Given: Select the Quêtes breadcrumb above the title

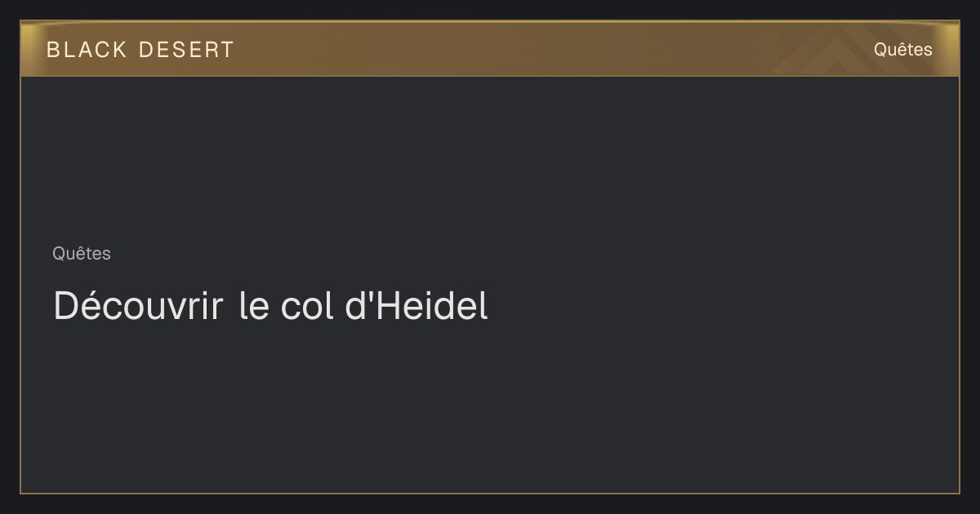Looking at the screenshot, I should [82, 254].
